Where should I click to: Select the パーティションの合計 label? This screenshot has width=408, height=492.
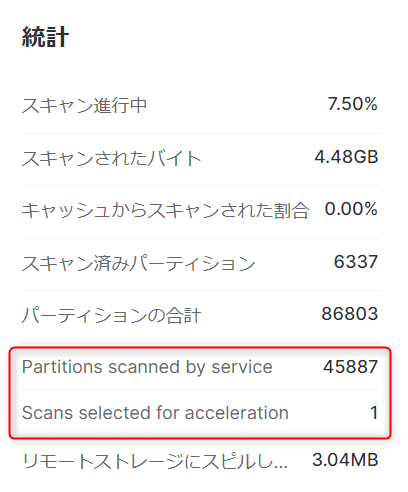point(111,315)
